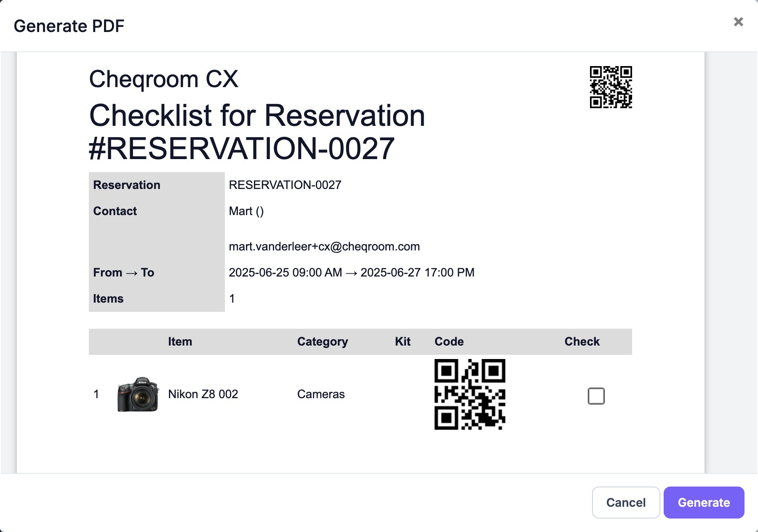This screenshot has height=532, width=758.
Task: Click the Cameras category cell
Action: (321, 394)
